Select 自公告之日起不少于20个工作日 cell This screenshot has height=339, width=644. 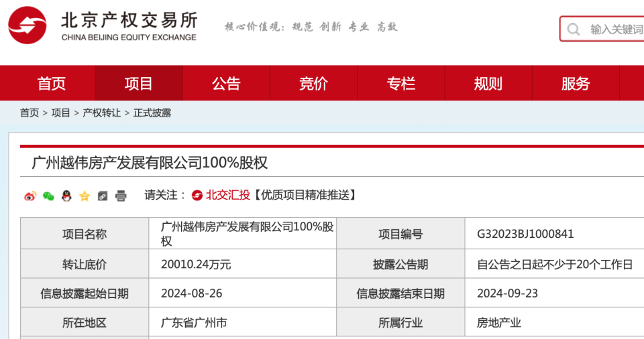click(x=555, y=265)
